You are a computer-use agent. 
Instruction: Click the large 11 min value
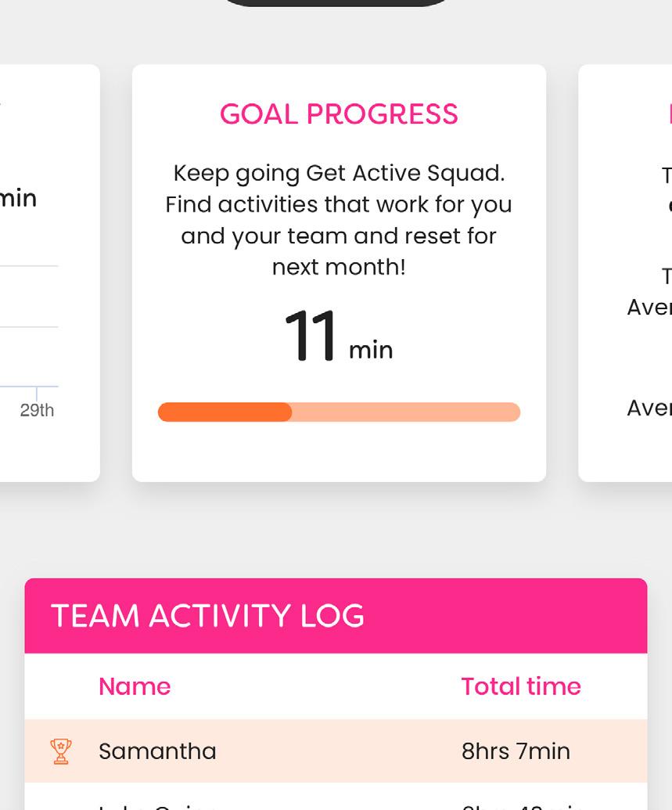coord(338,338)
